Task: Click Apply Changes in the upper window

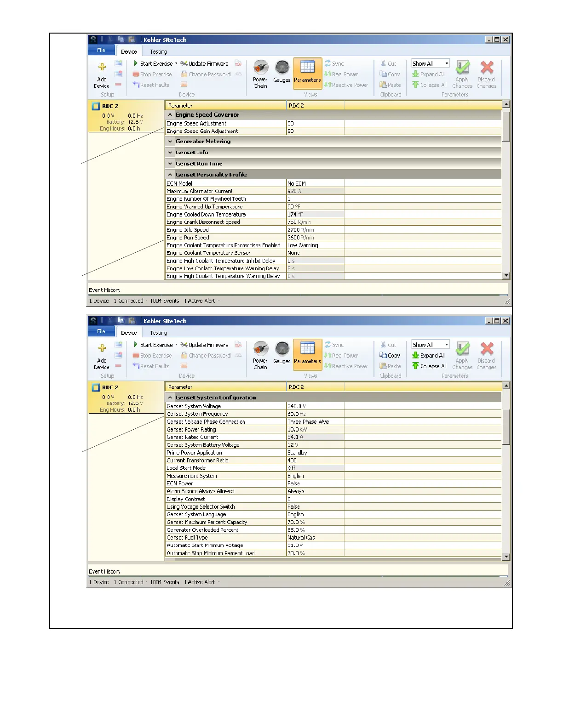Action: pyautogui.click(x=462, y=74)
